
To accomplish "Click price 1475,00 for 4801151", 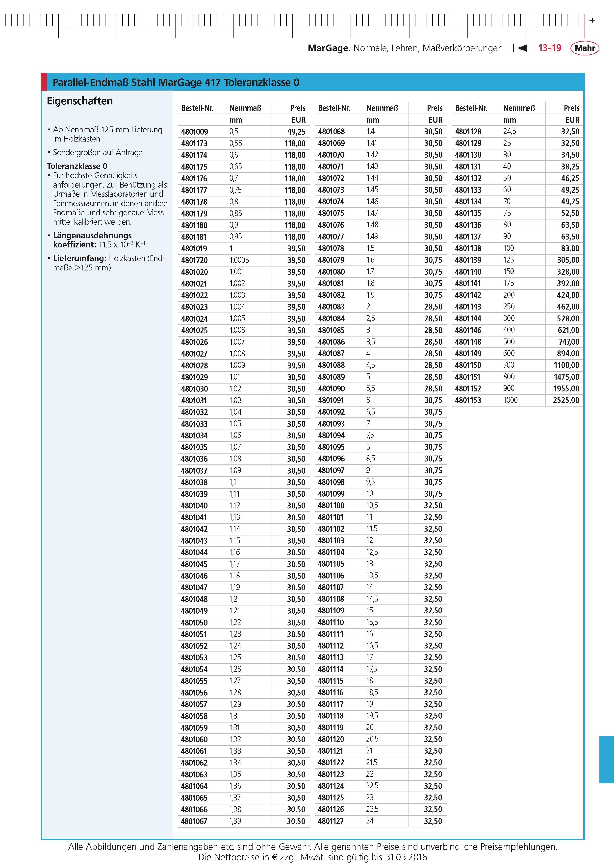I will (566, 377).
